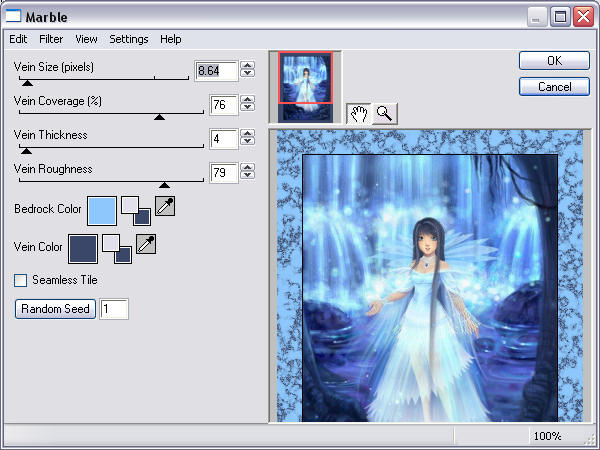
Task: Maximize the Marble window
Action: coord(560,17)
